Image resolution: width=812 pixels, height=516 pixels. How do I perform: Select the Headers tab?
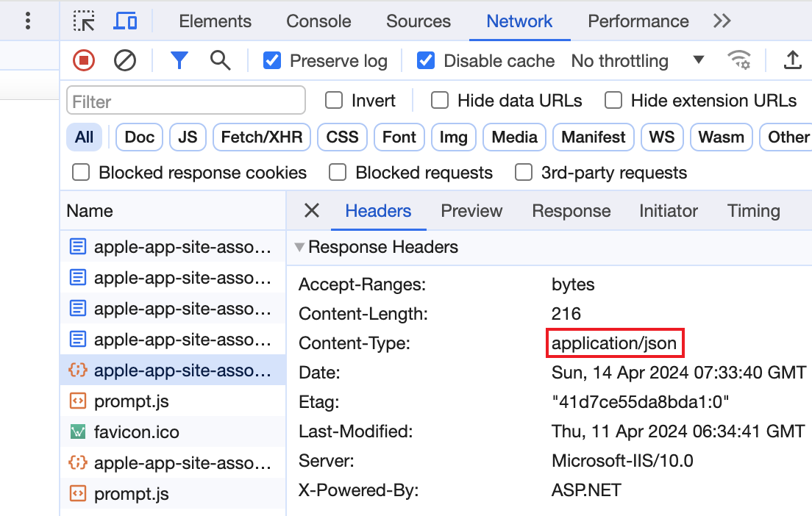point(378,211)
